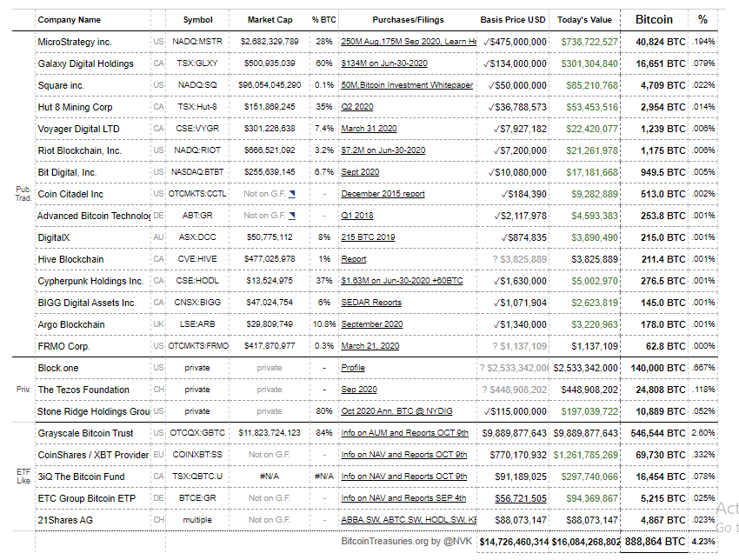Image resolution: width=739 pixels, height=560 pixels.
Task: Open the Advanced Bitcoin Technologies market cap icon
Action: pos(292,216)
